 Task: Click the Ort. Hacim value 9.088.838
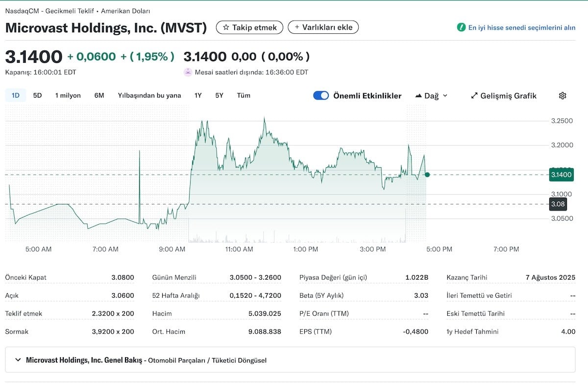[x=265, y=332]
